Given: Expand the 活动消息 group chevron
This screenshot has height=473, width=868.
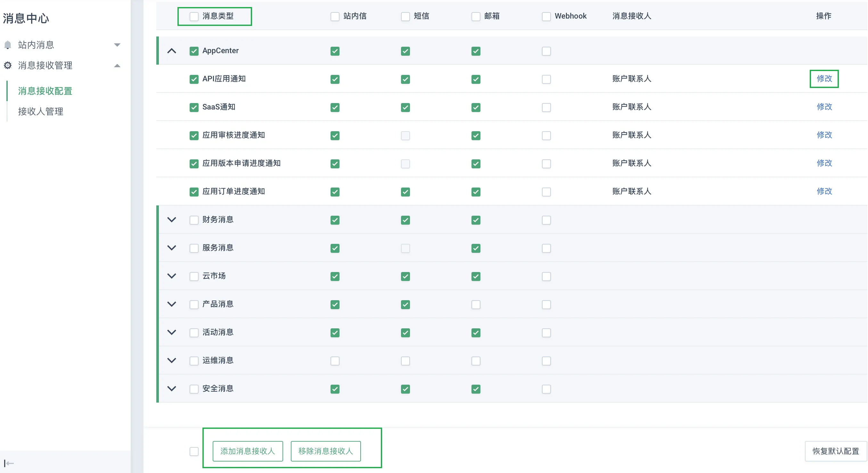Looking at the screenshot, I should (x=172, y=332).
